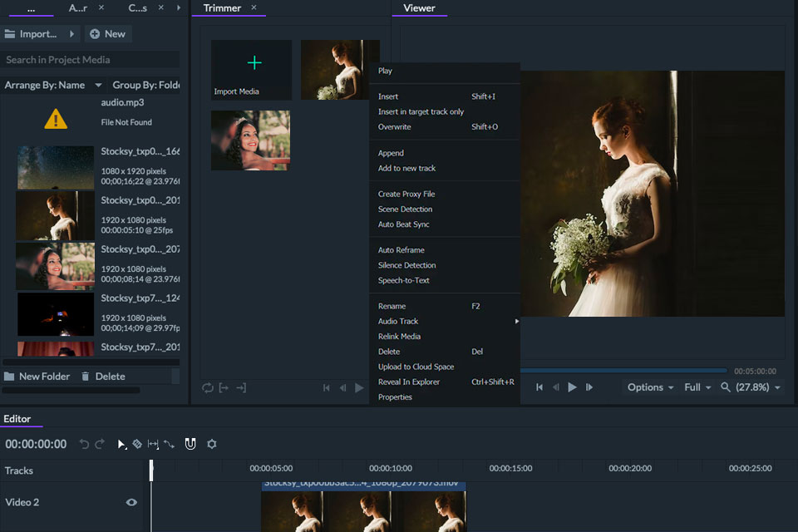This screenshot has width=798, height=532.
Task: Toggle Video 2 track visibility eye
Action: point(131,502)
